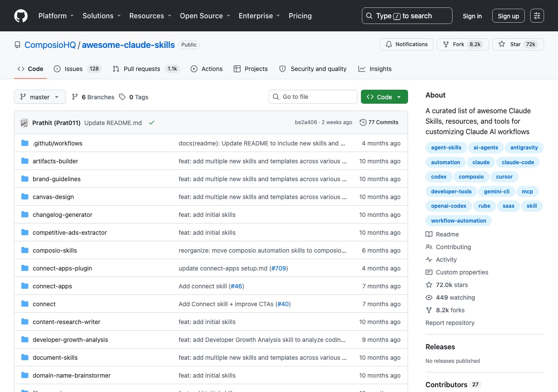Click the changelog-generator folder icon
The width and height of the screenshot is (558, 392).
tap(25, 215)
